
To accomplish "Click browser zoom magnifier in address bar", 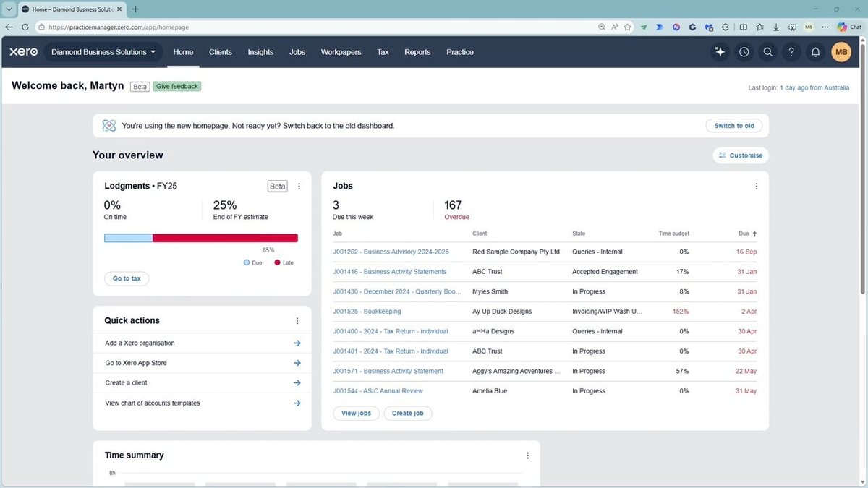I will point(602,27).
